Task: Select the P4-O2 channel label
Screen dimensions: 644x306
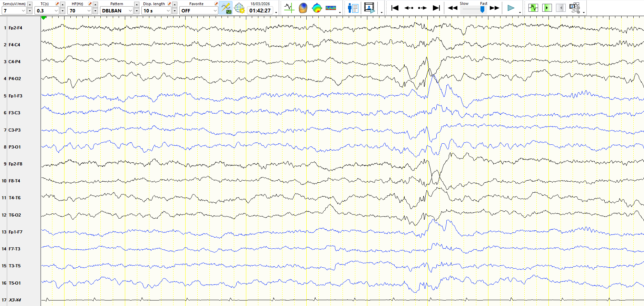Action: tap(15, 79)
